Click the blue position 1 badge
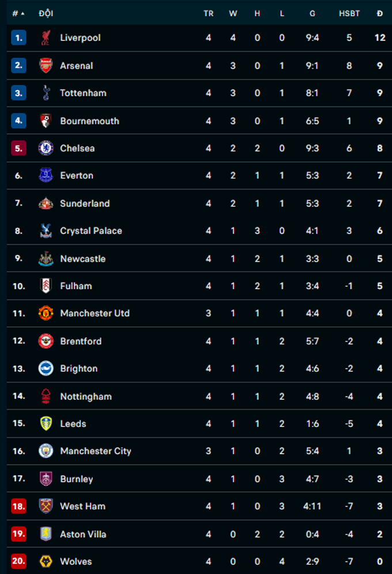Image resolution: width=392 pixels, height=574 pixels. [x=18, y=38]
